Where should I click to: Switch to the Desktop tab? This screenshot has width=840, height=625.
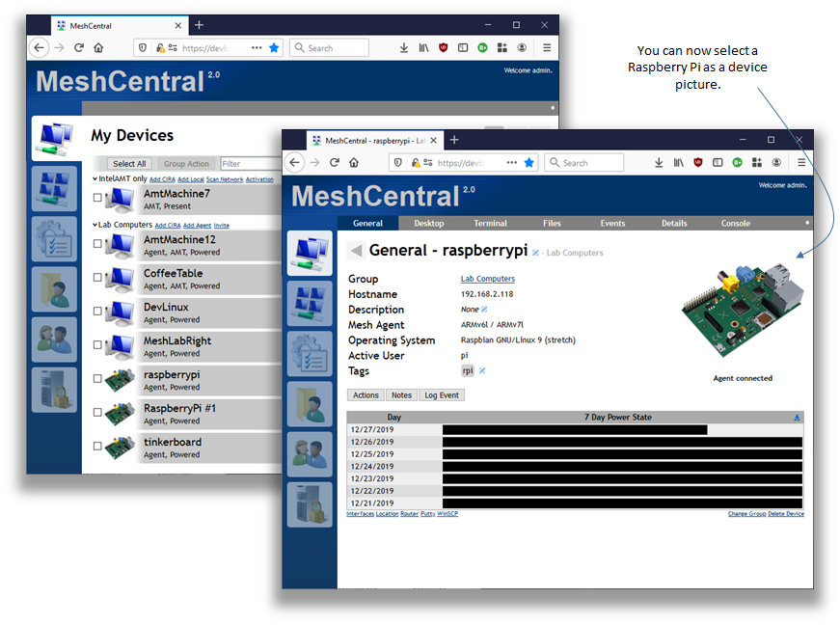(x=428, y=223)
